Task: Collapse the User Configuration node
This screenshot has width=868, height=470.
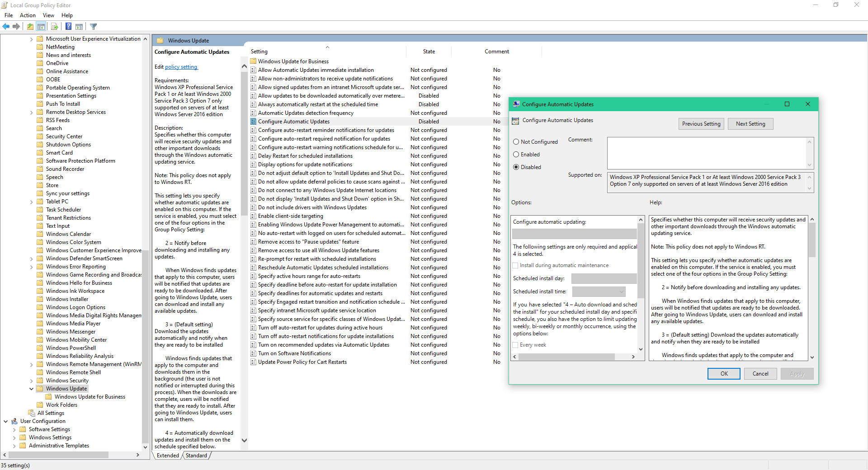Action: pos(5,421)
